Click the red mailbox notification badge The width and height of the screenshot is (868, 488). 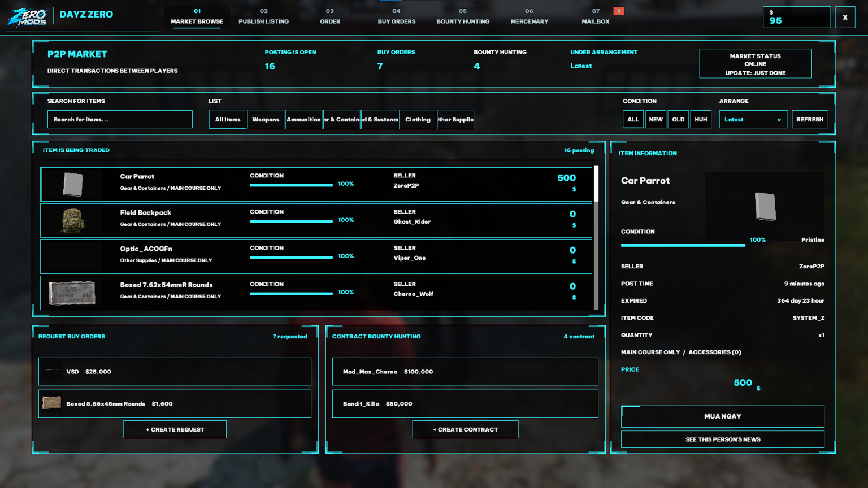pos(619,11)
